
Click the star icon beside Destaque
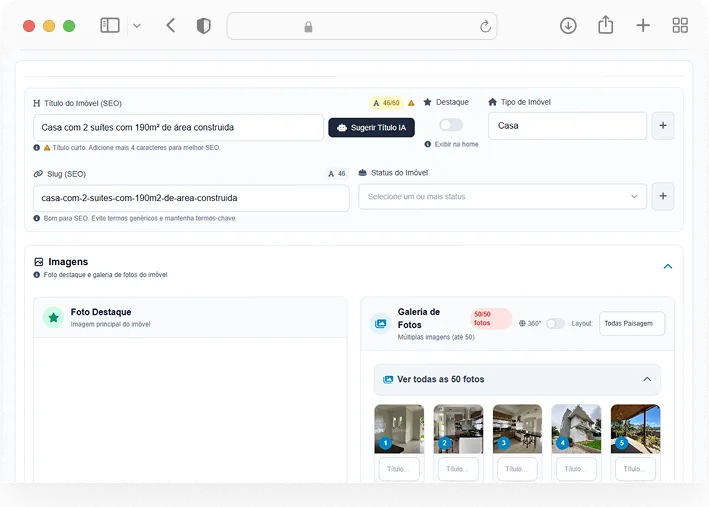pyautogui.click(x=427, y=102)
